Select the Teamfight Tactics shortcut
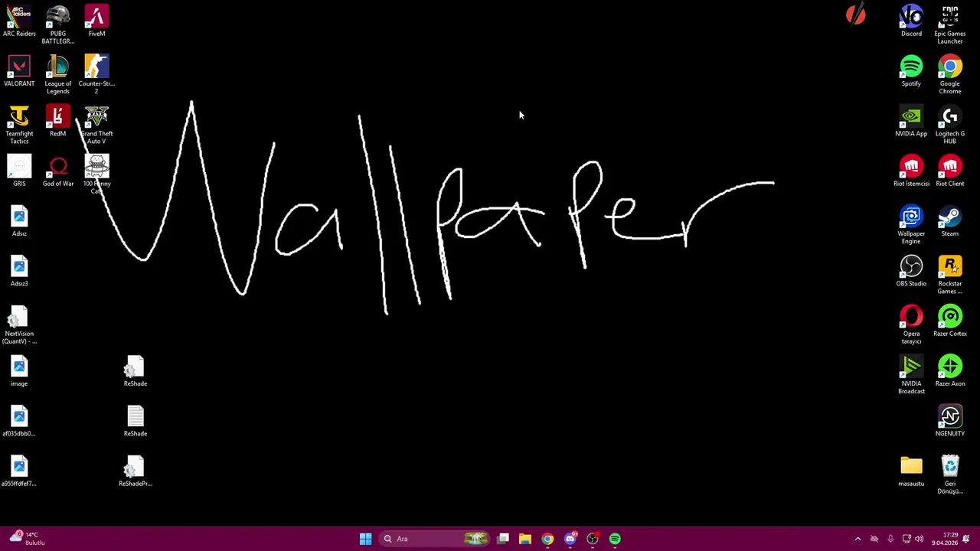980x551 pixels. 19,125
